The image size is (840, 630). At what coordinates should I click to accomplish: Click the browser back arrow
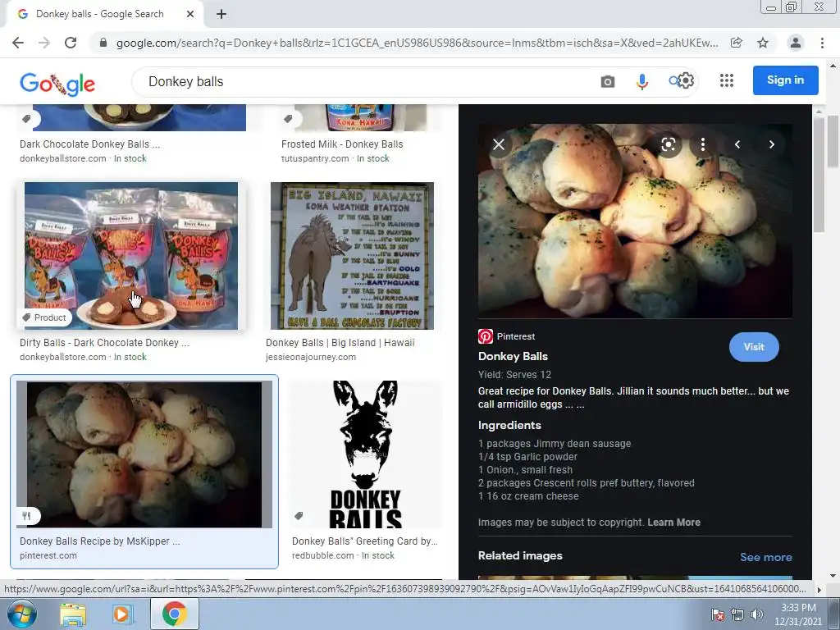pos(18,43)
